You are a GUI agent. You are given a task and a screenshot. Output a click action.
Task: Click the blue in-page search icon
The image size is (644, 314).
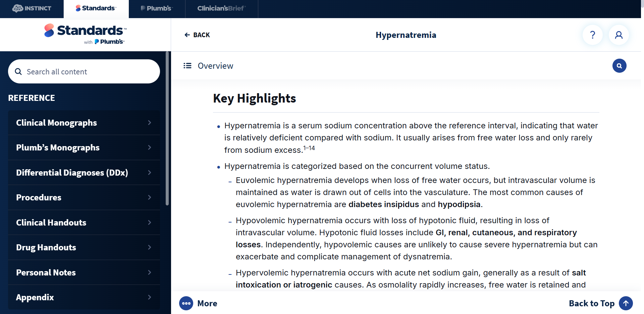[x=619, y=66]
